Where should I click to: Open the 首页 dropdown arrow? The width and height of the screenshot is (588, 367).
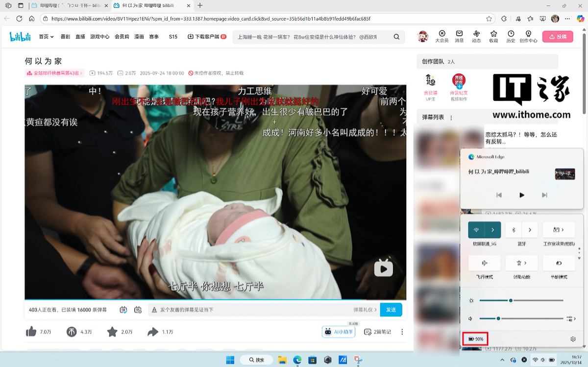pos(52,37)
